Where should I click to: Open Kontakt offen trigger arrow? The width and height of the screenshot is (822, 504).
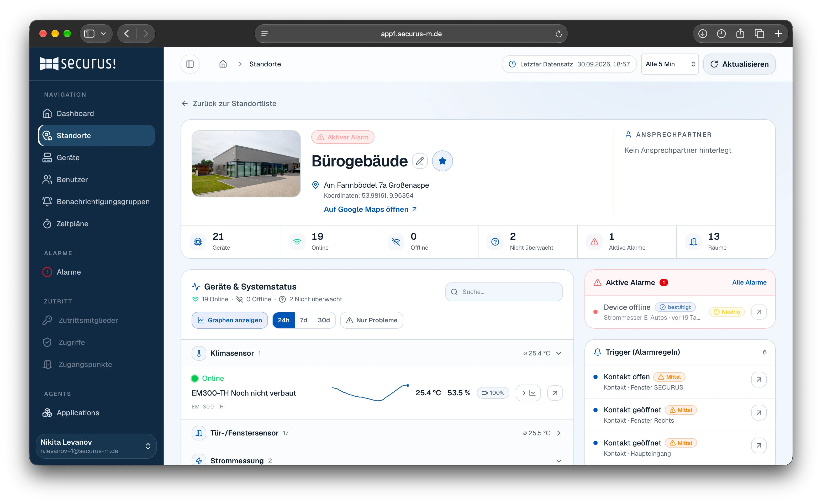(758, 380)
